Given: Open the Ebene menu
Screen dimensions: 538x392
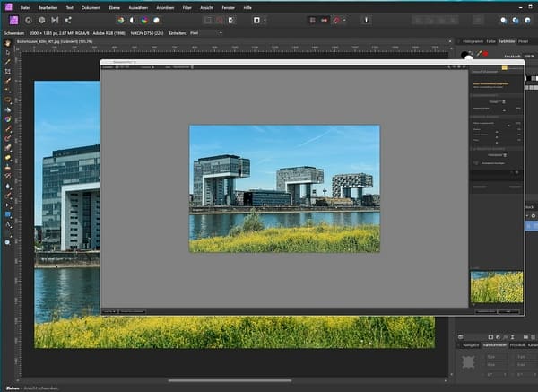Looking at the screenshot, I should point(115,7).
